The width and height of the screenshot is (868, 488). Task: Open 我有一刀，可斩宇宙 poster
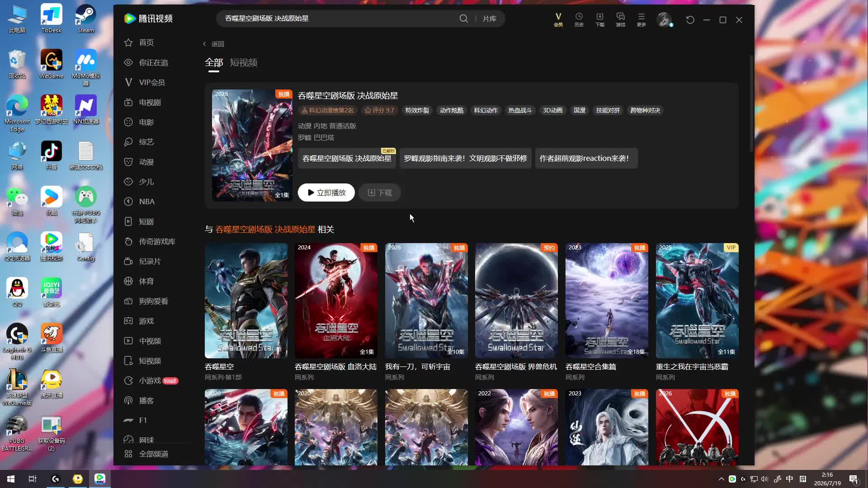[426, 300]
